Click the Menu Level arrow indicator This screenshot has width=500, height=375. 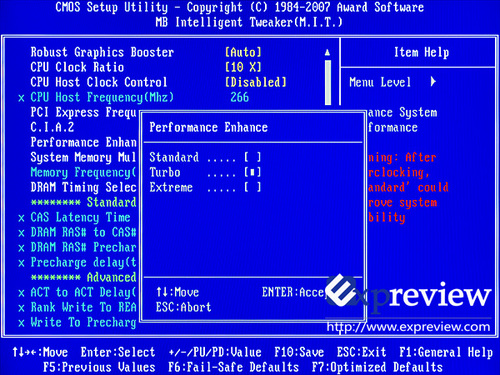coord(433,82)
